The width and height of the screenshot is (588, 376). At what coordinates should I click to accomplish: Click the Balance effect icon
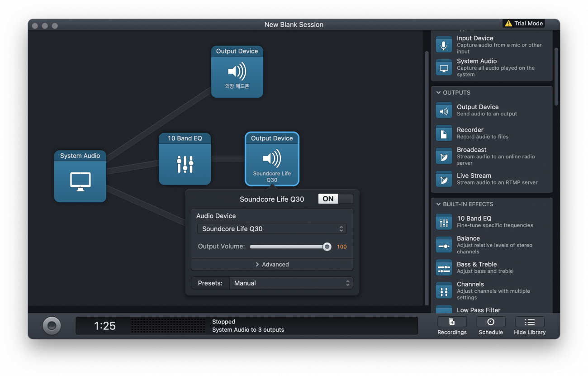pos(444,245)
